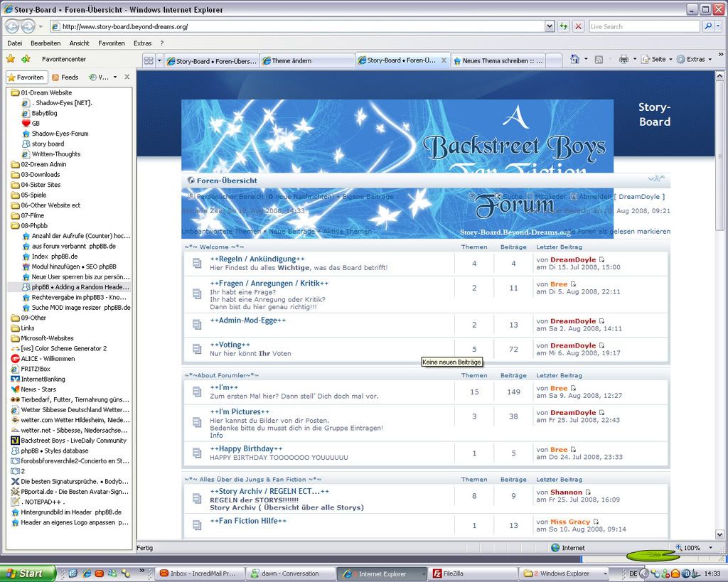This screenshot has width=728, height=582.
Task: Click the change font size icon in Foren-Übersicht bar
Action: point(656,178)
